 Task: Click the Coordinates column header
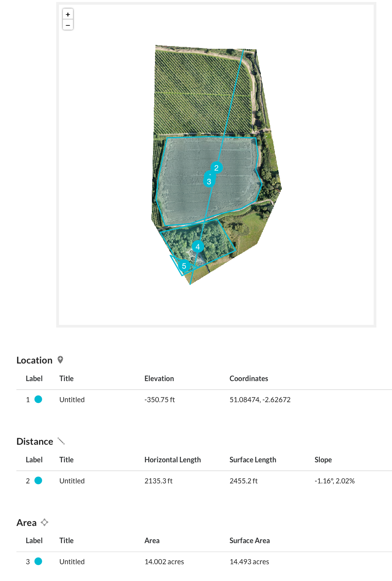pos(249,378)
